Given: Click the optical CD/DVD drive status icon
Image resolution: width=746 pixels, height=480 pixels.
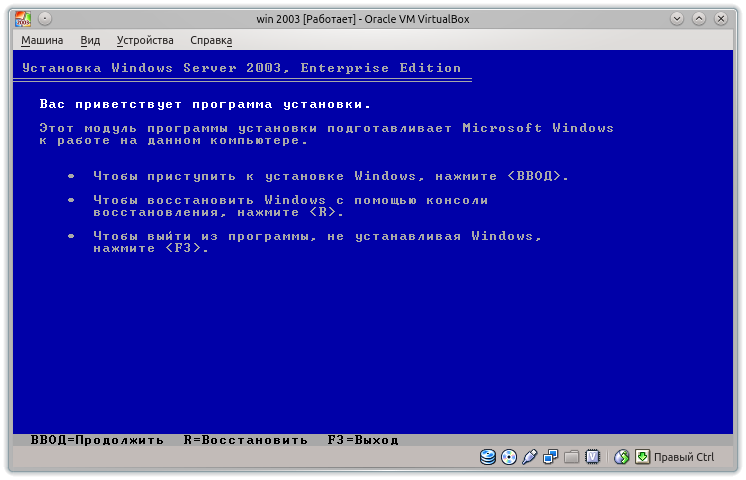Looking at the screenshot, I should (x=508, y=457).
